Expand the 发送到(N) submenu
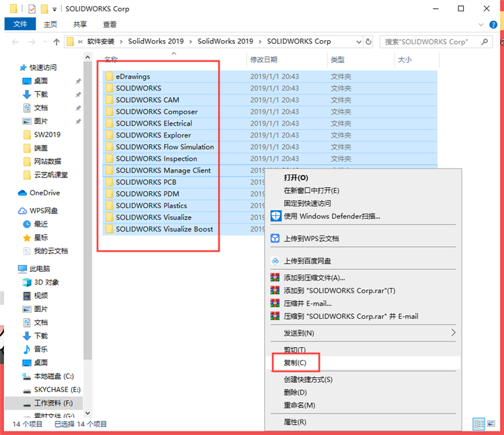The width and height of the screenshot is (504, 435). click(453, 332)
